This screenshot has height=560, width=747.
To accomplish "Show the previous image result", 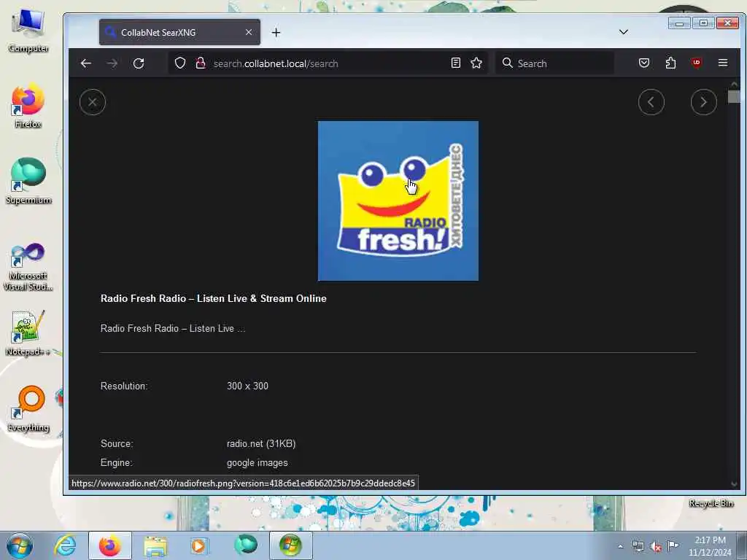I will click(651, 102).
